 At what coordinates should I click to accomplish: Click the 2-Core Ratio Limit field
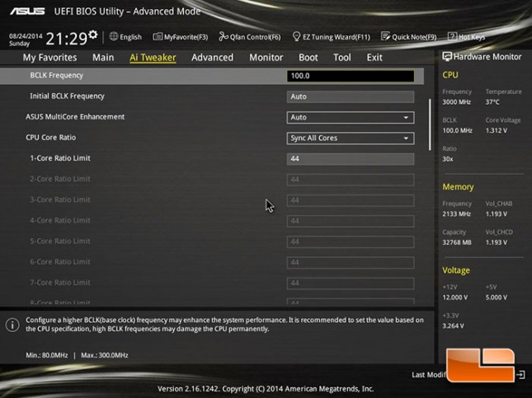point(351,180)
